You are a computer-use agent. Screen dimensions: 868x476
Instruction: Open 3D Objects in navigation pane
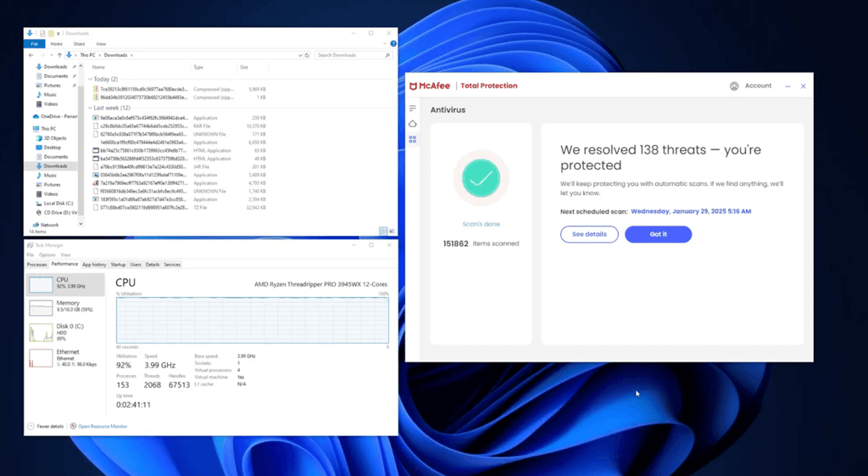click(x=52, y=138)
